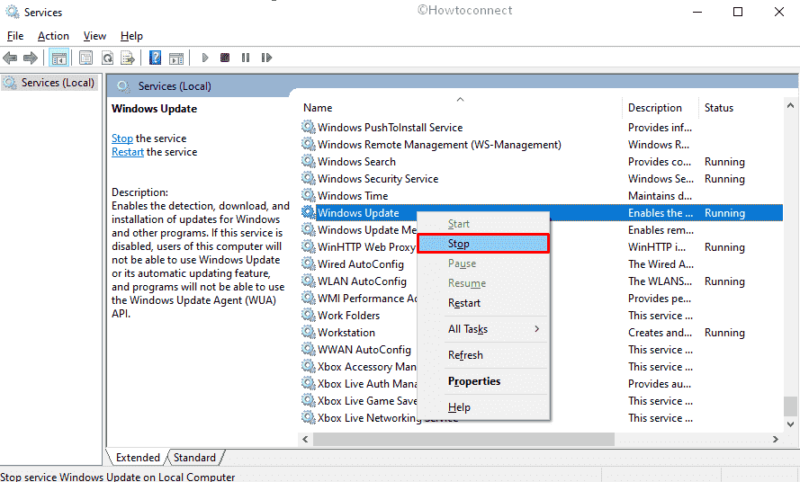Click the Restart Service toolbar icon
The width and height of the screenshot is (800, 482).
[x=266, y=58]
